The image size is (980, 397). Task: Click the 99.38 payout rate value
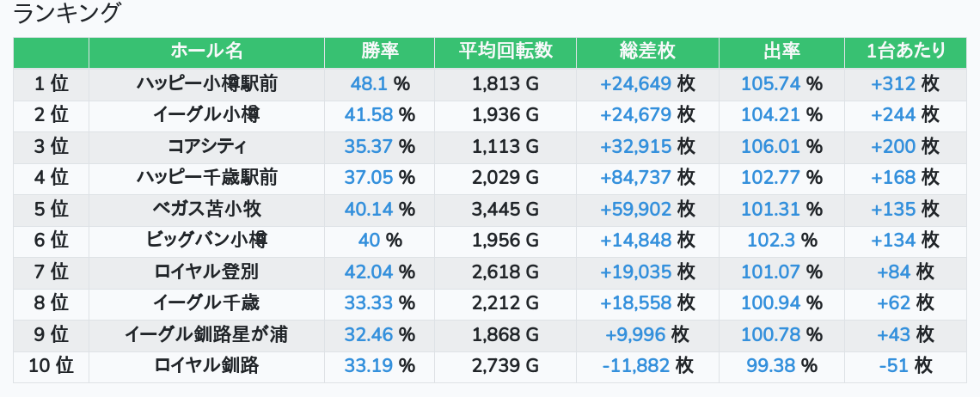tap(770, 366)
